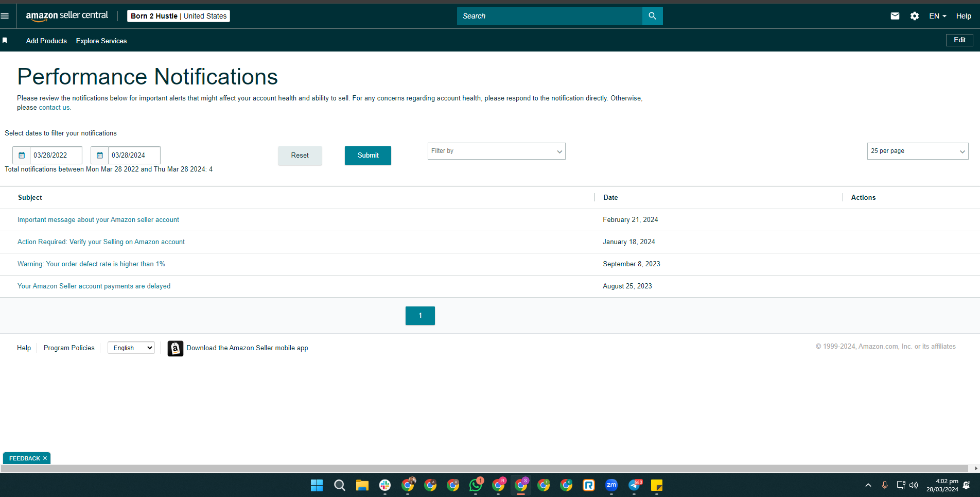
Task: Expand the EN language menu in header
Action: pyautogui.click(x=938, y=16)
